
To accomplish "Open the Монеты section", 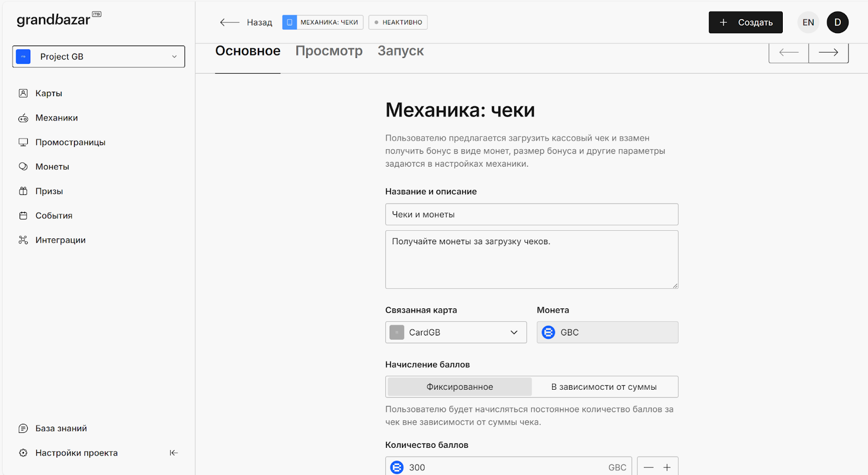I will click(44, 167).
